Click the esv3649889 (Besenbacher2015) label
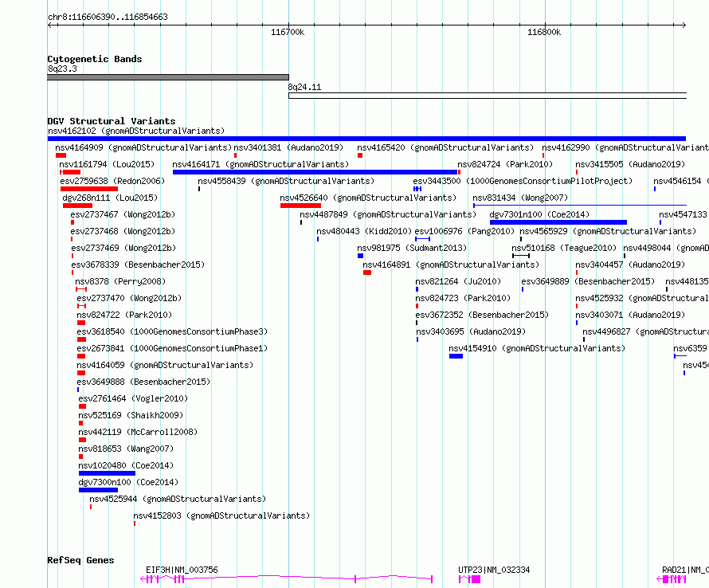709x588 pixels. [x=588, y=281]
